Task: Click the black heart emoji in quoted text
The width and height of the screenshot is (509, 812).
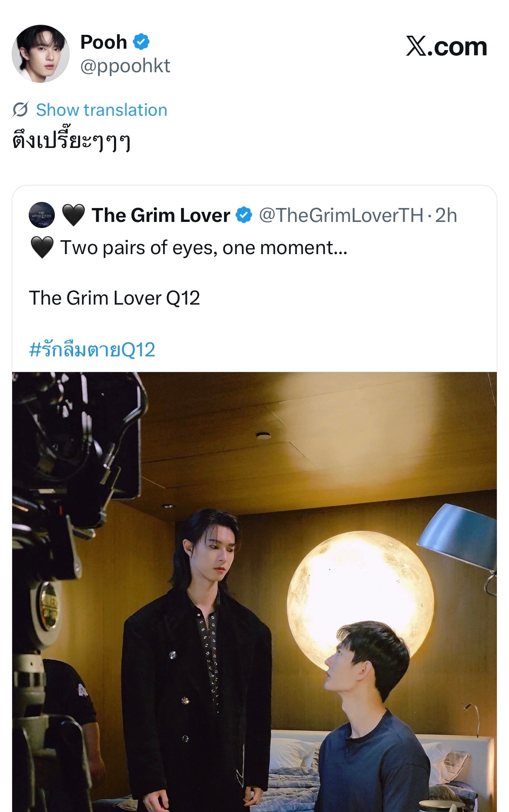Action: coord(42,248)
